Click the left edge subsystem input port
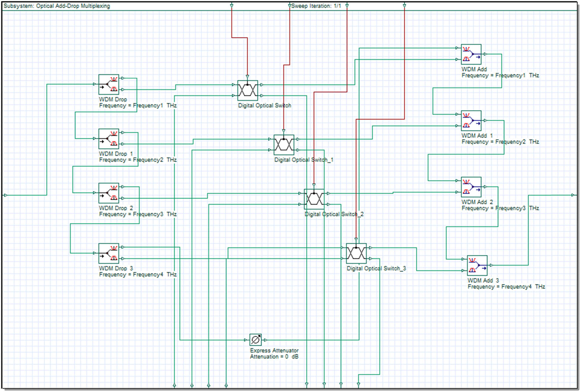Viewport: 581px width, 392px height. pyautogui.click(x=5, y=195)
